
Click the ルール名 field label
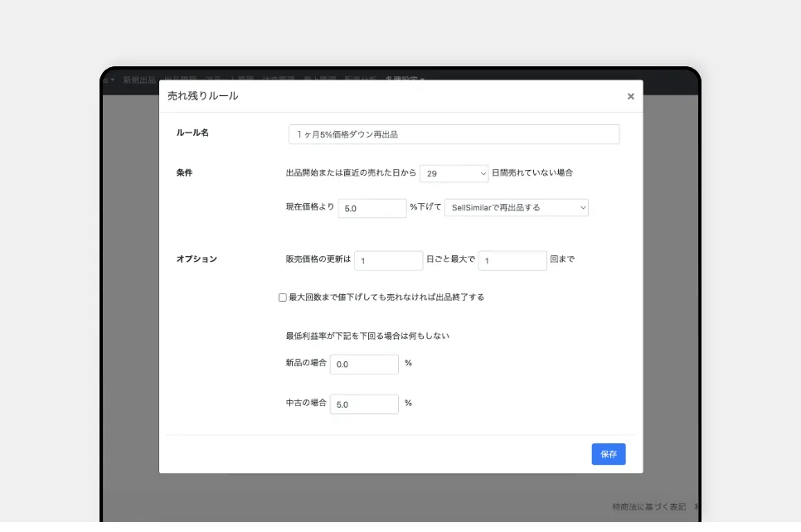[192, 133]
